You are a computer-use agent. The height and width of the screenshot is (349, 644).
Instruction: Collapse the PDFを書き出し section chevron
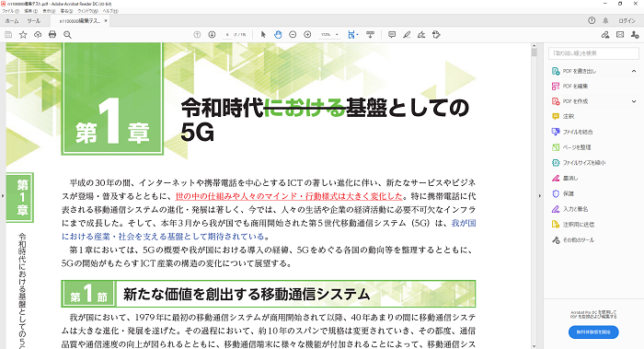coord(634,71)
